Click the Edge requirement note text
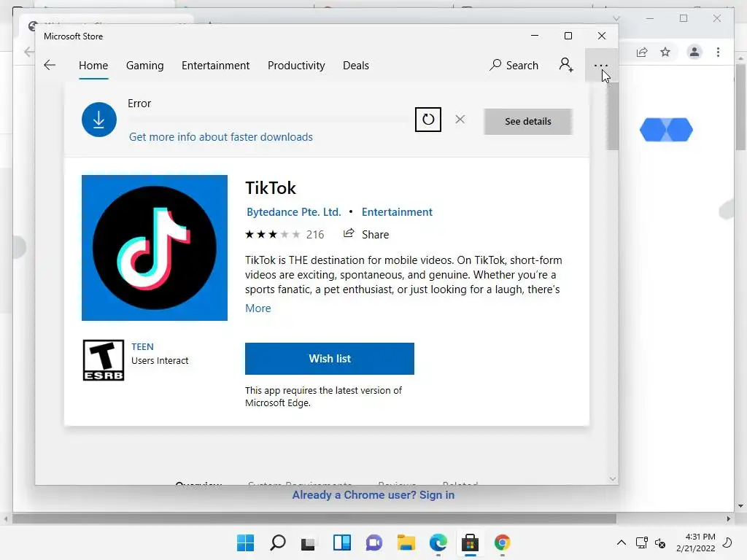This screenshot has height=560, width=747. (323, 397)
